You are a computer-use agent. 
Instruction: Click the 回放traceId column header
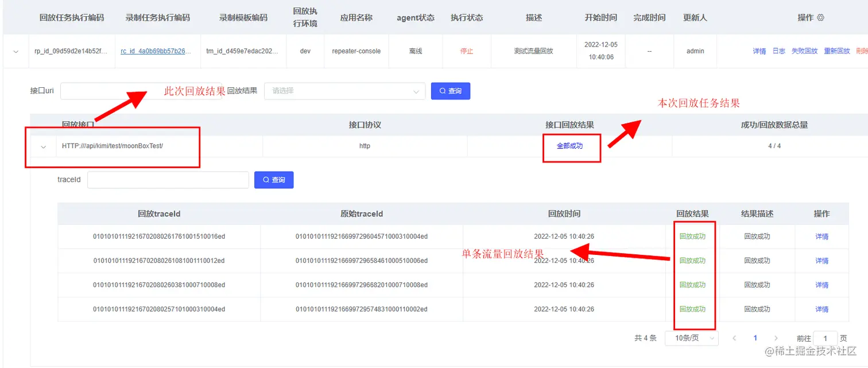pos(159,214)
